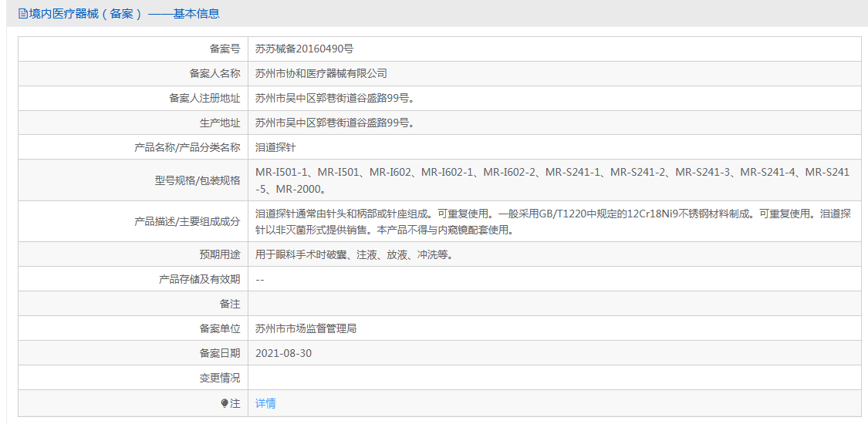Select the address value in 生产地址 row
This screenshot has width=868, height=424.
[x=335, y=123]
